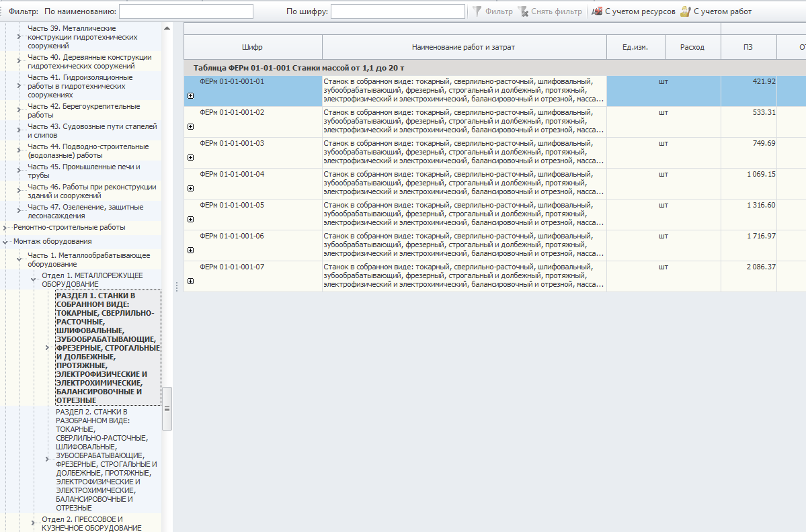This screenshot has height=532, width=806.
Task: Expand РАЗДЕЛ 2 СТАНКИ В РАЗОБРАННОМ ВИДЕ arrow
Action: [47, 459]
